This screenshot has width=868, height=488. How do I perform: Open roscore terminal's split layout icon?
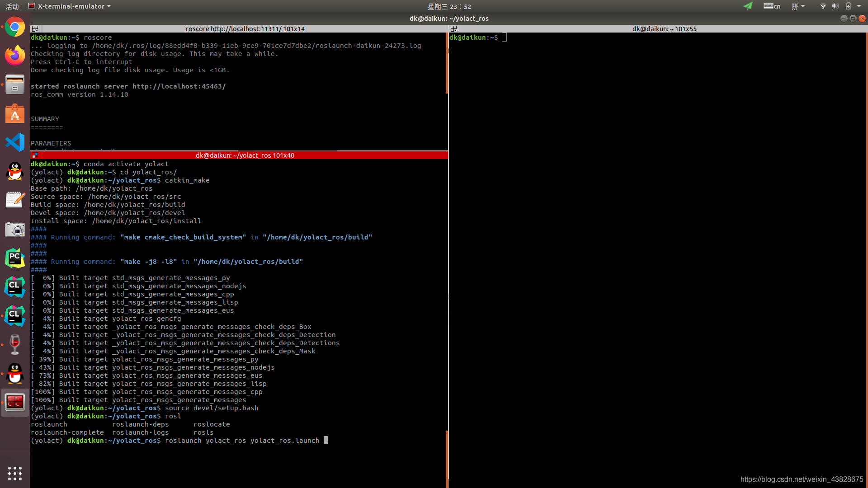pos(35,29)
